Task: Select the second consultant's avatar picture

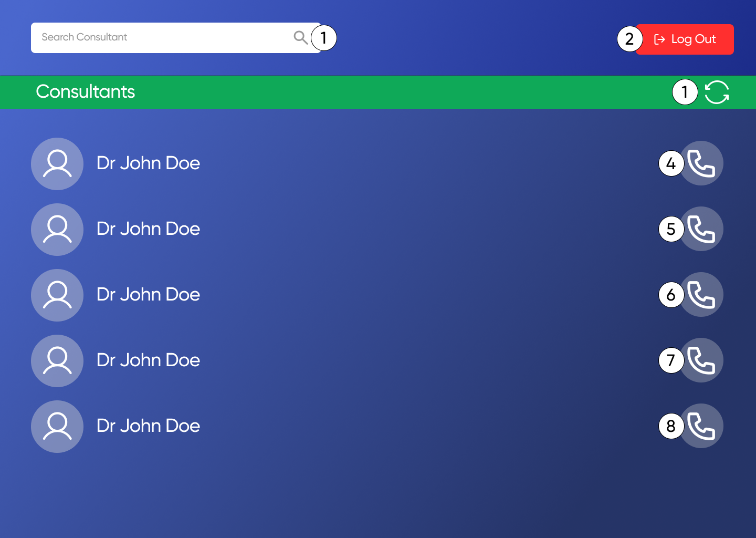Action: point(57,230)
